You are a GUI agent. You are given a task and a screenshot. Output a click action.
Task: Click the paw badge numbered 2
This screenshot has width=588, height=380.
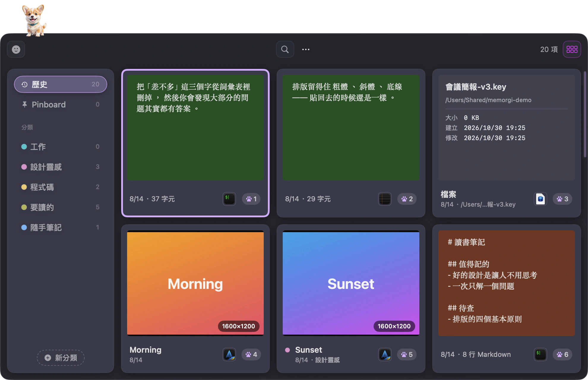pyautogui.click(x=407, y=199)
